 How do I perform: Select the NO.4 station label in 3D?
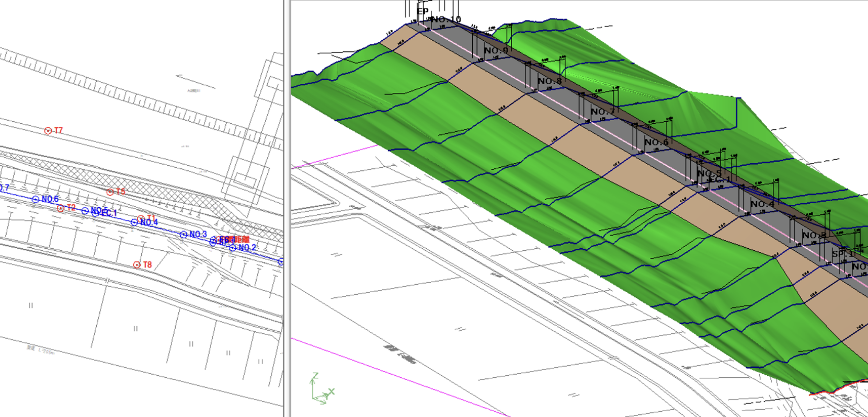point(762,204)
